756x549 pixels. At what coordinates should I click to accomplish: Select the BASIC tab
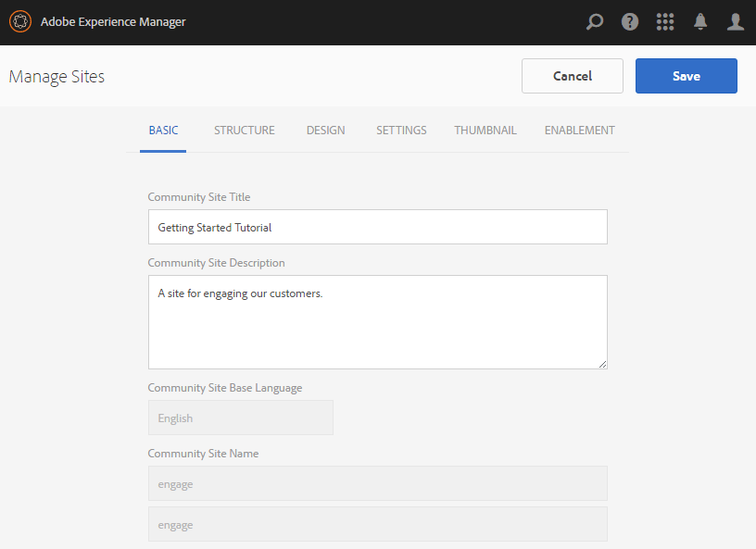[x=163, y=131]
